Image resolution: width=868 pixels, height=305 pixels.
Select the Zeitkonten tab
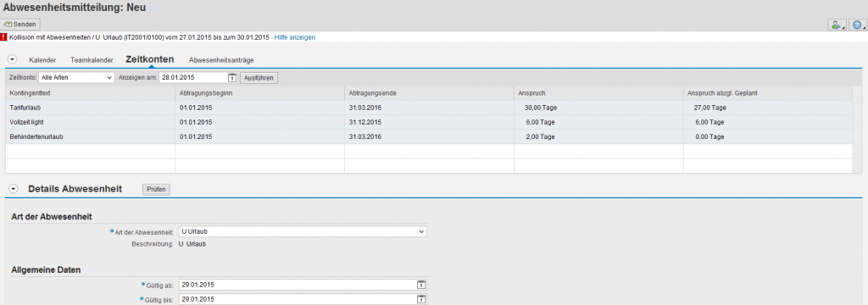pos(150,58)
